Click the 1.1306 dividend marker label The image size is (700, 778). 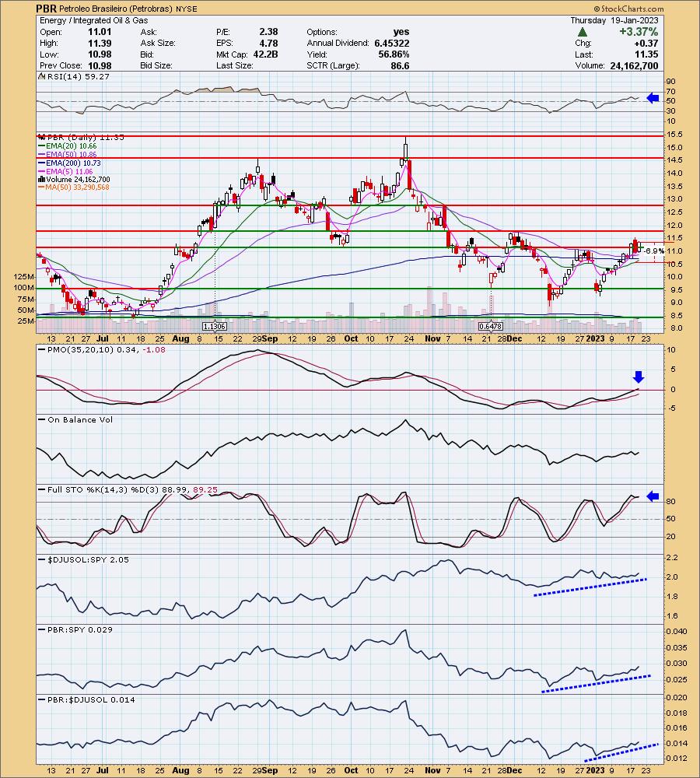pos(215,327)
